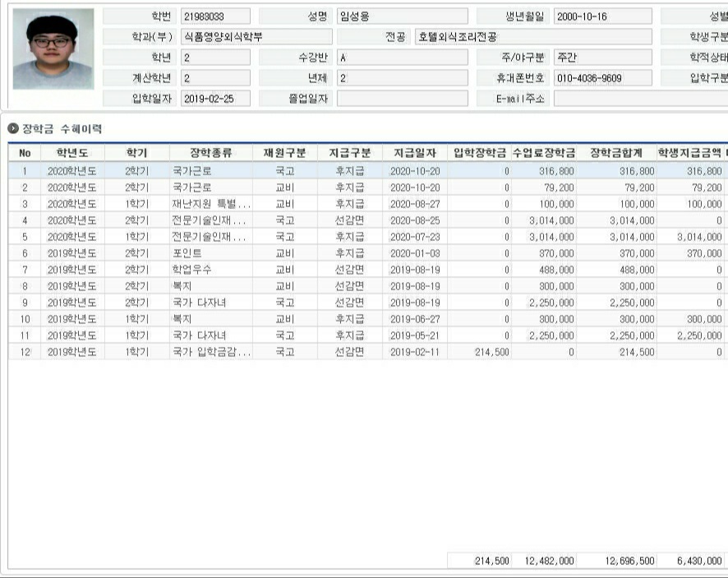Viewport: 728px width, 578px height.
Task: Click the 370,000 장학금합계 cell
Action: click(616, 253)
